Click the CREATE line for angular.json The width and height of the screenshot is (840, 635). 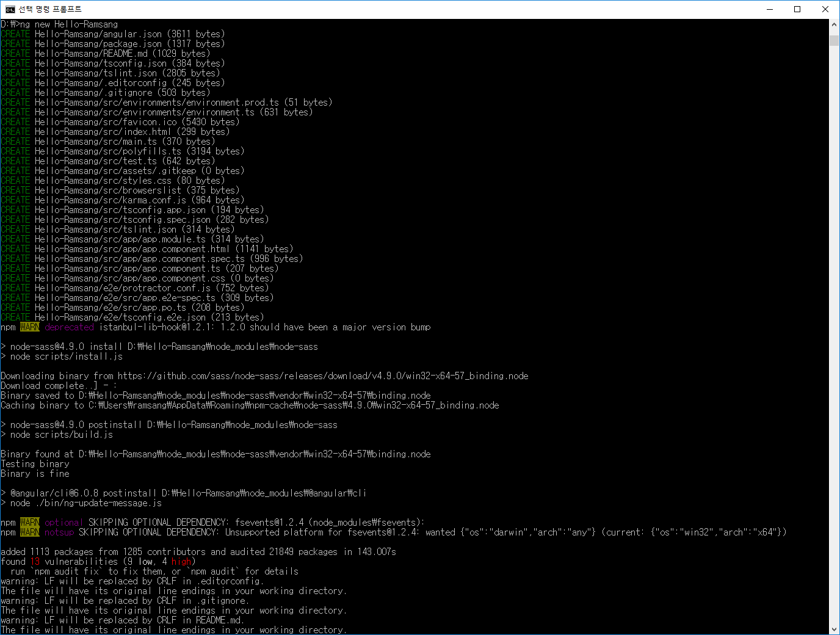[113, 34]
